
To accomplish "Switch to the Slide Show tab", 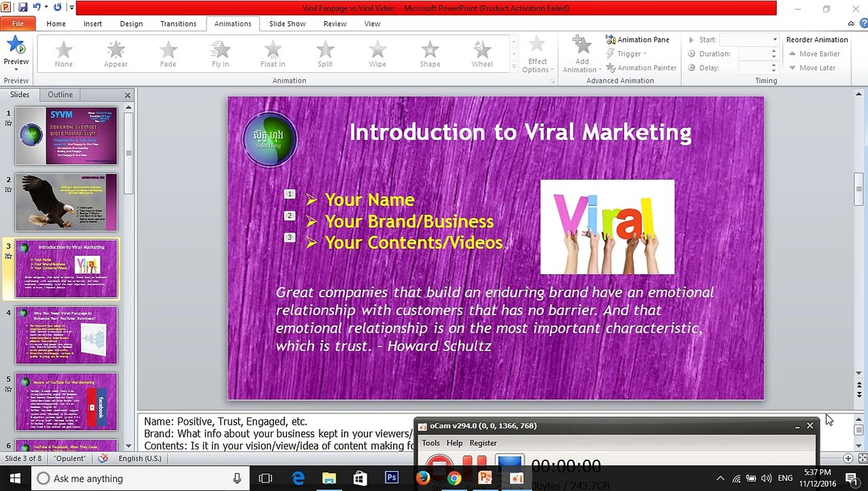I will coord(288,23).
